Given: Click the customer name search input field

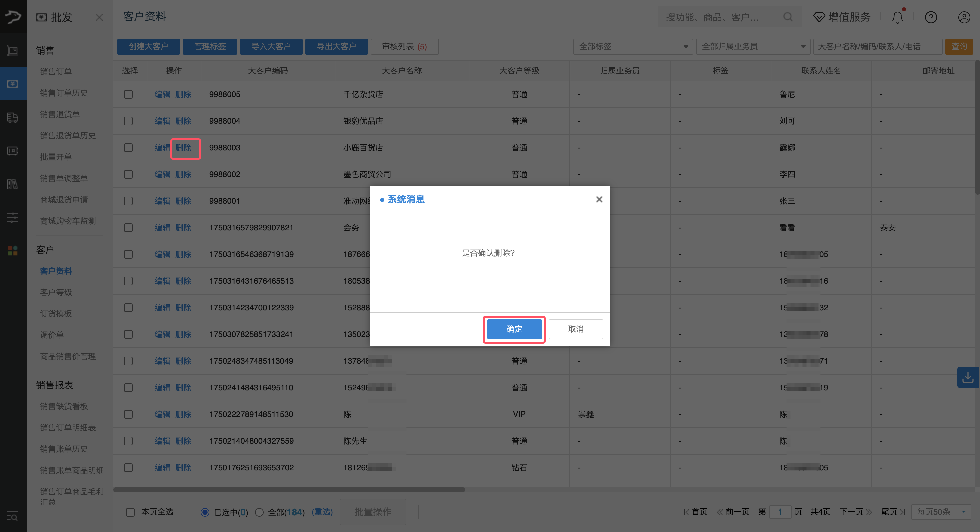Looking at the screenshot, I should (877, 46).
